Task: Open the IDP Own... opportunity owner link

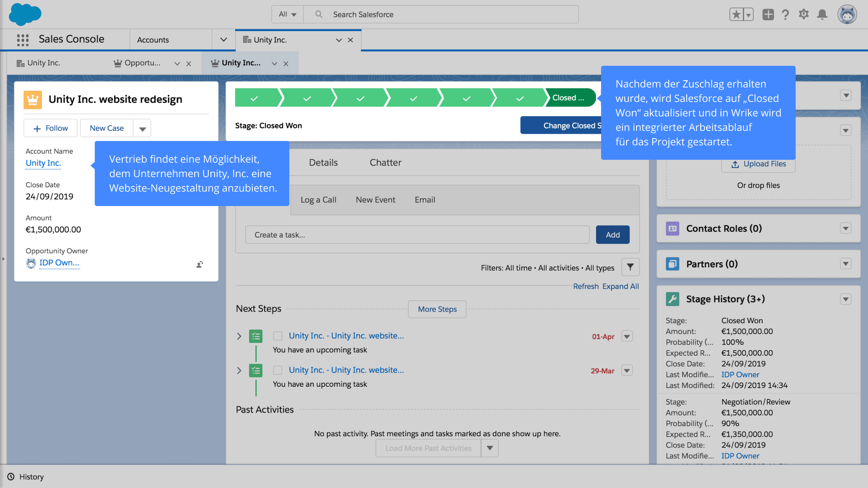Action: (x=59, y=263)
